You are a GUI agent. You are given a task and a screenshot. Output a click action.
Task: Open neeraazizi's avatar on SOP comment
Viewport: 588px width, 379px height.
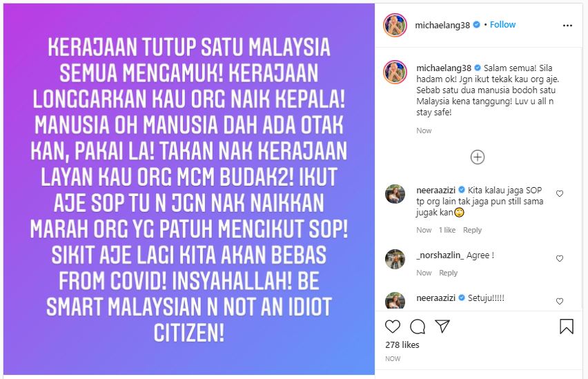[x=395, y=194]
